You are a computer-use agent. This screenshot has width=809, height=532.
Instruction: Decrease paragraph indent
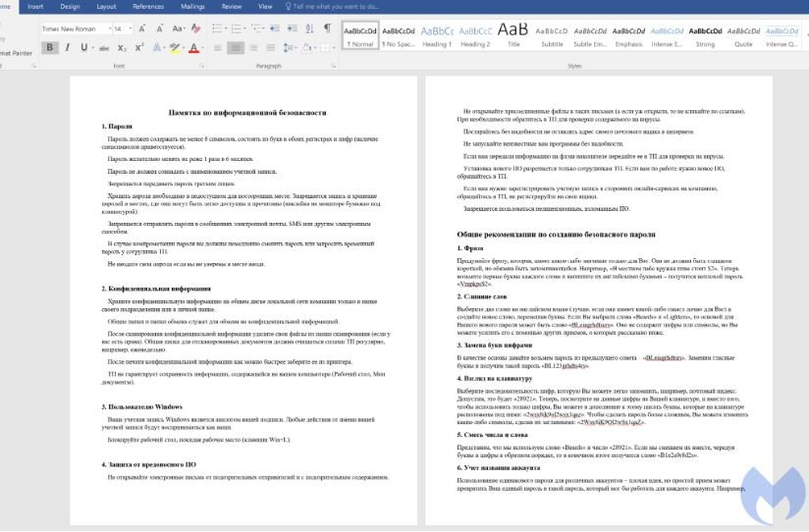(275, 28)
